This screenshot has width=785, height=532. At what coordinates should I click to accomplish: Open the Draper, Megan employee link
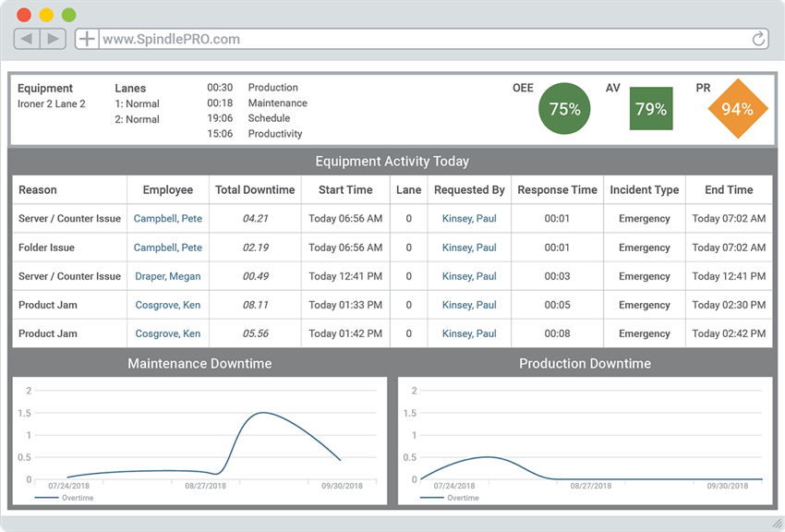pyautogui.click(x=168, y=276)
